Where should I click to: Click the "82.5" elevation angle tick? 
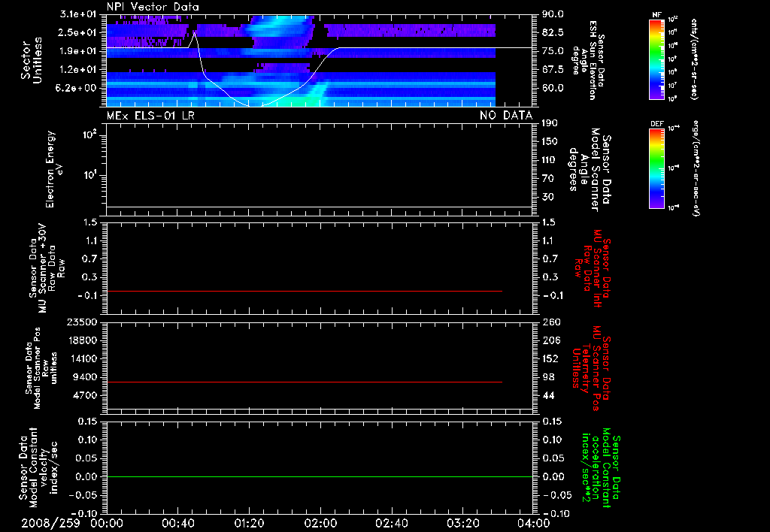pyautogui.click(x=553, y=32)
